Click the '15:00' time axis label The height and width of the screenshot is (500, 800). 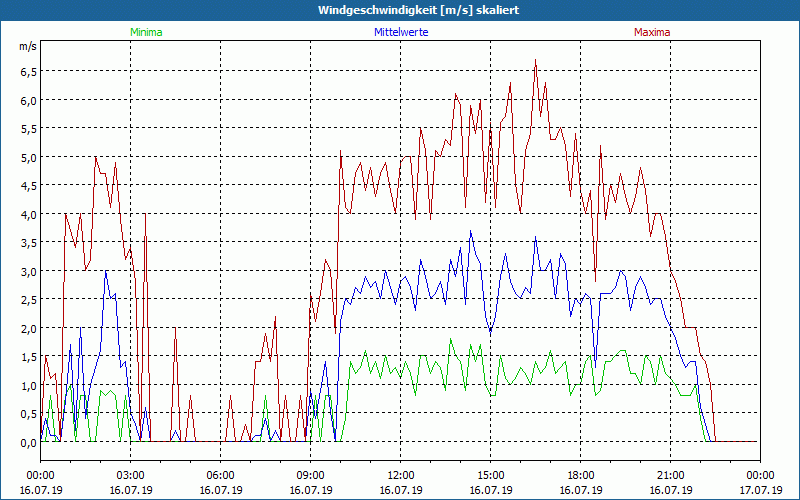click(x=490, y=476)
